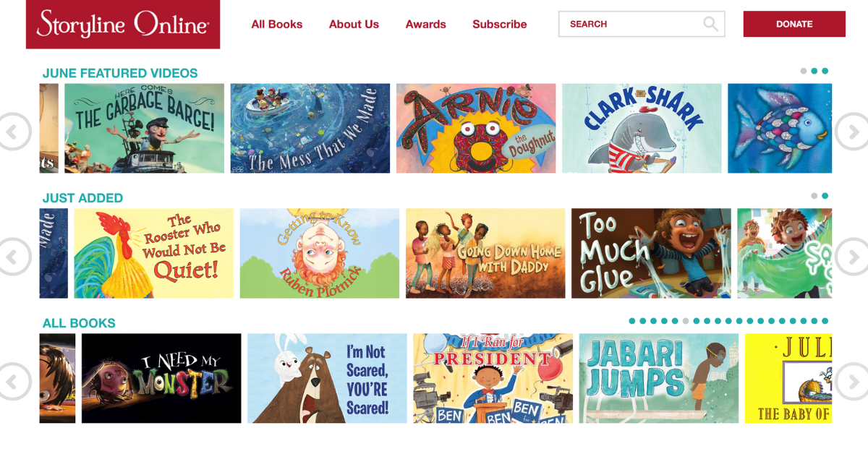
Task: Go back in All Books carousel
Action: [14, 381]
